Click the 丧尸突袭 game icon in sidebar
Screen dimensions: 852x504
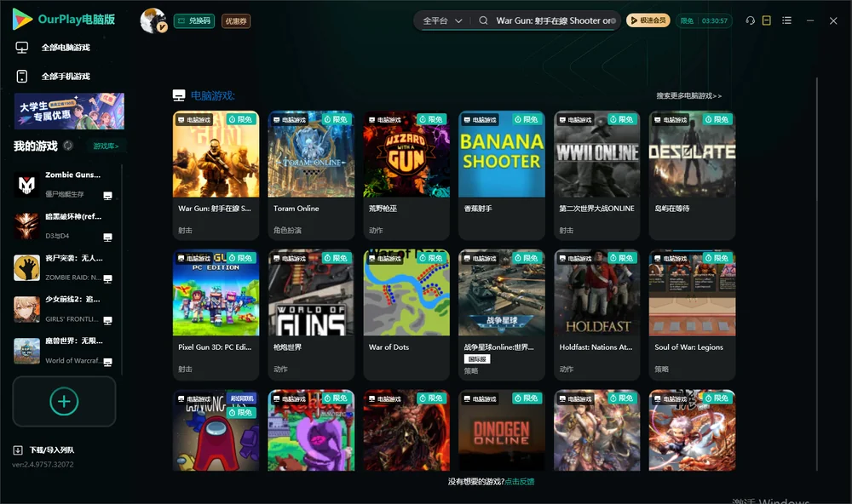(x=26, y=267)
